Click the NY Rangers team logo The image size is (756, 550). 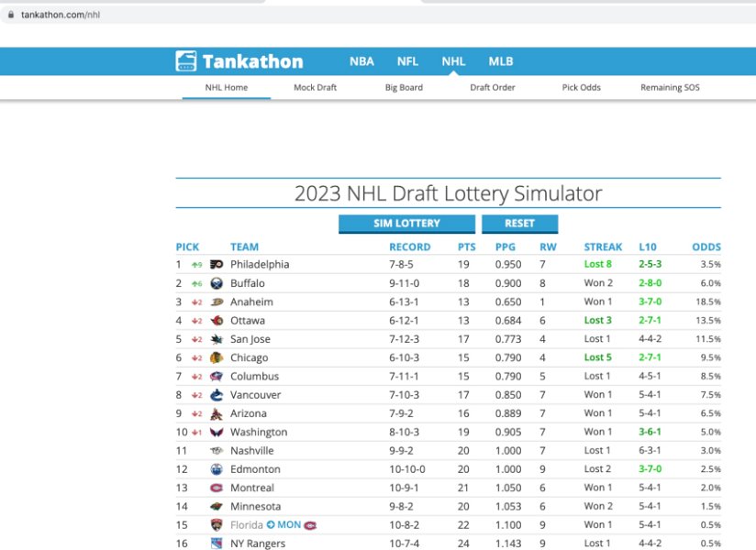click(217, 544)
